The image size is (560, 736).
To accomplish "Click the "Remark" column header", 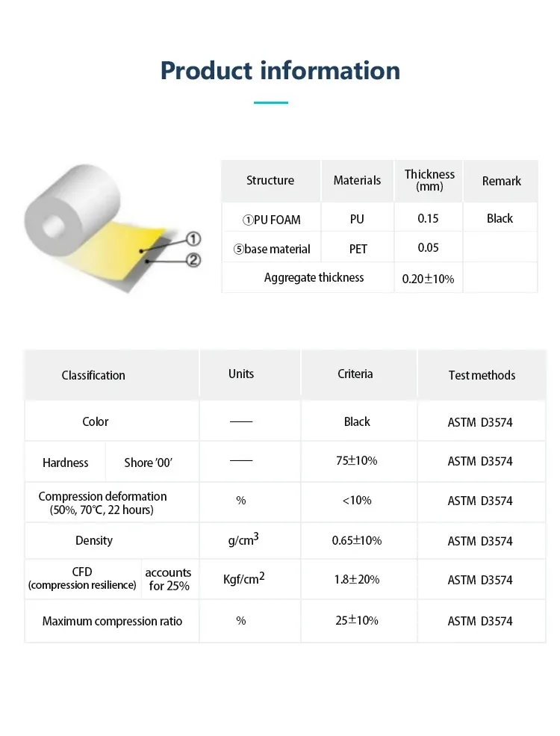I will click(x=501, y=181).
